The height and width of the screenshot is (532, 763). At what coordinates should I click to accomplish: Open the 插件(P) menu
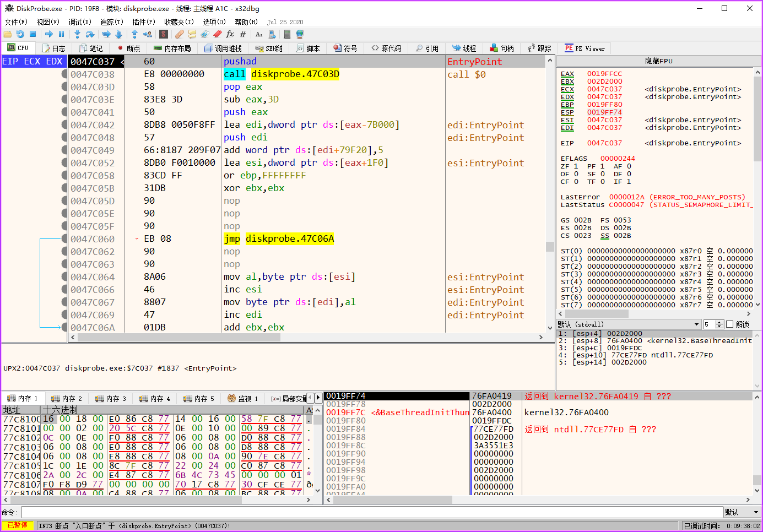point(144,22)
